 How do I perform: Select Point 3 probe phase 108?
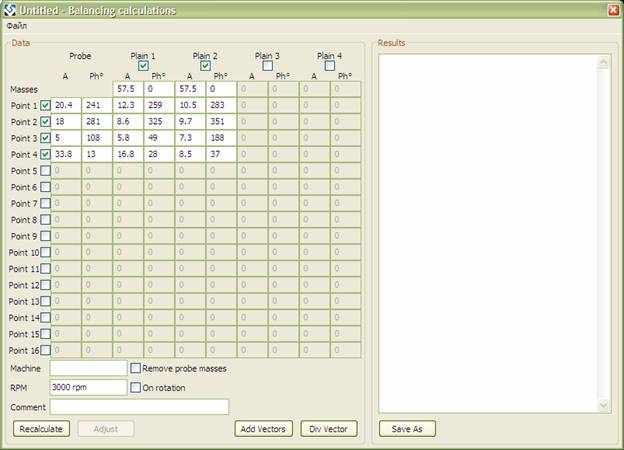[x=97, y=138]
